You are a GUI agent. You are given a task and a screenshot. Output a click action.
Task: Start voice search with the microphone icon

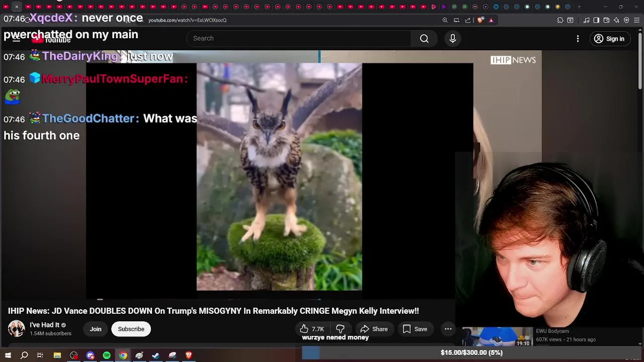tap(453, 39)
